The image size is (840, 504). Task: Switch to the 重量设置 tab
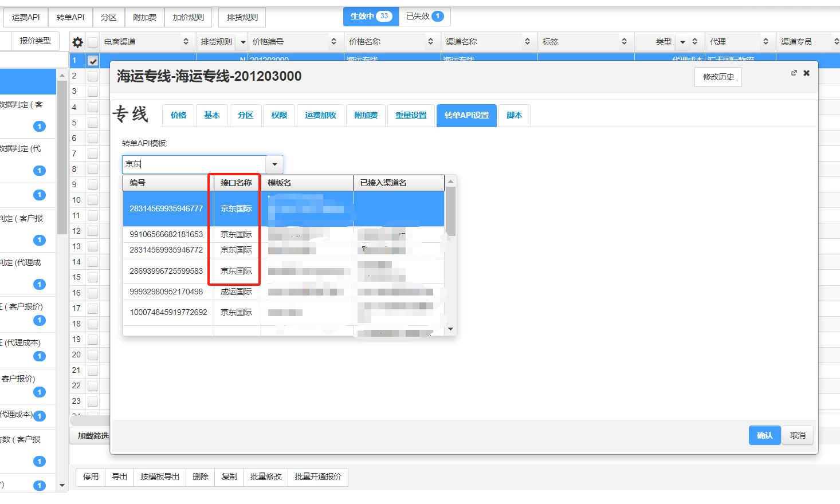coord(411,115)
